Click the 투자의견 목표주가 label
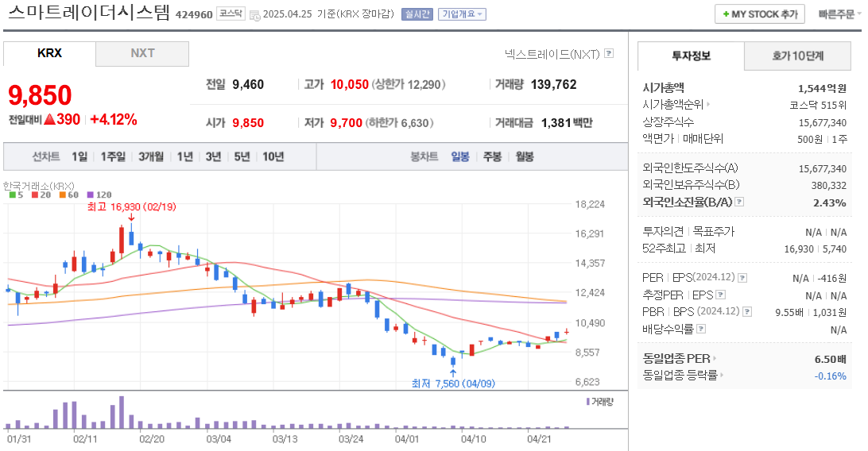Image resolution: width=868 pixels, height=451 pixels. click(x=688, y=232)
